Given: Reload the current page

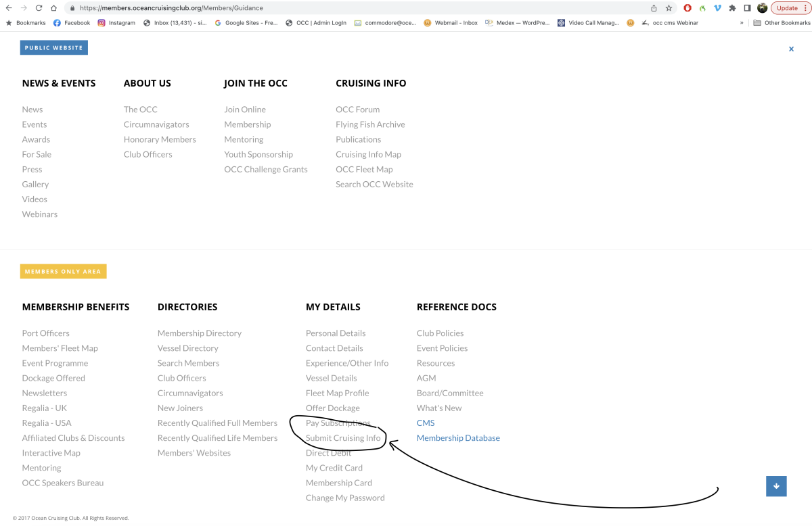Looking at the screenshot, I should (x=39, y=8).
